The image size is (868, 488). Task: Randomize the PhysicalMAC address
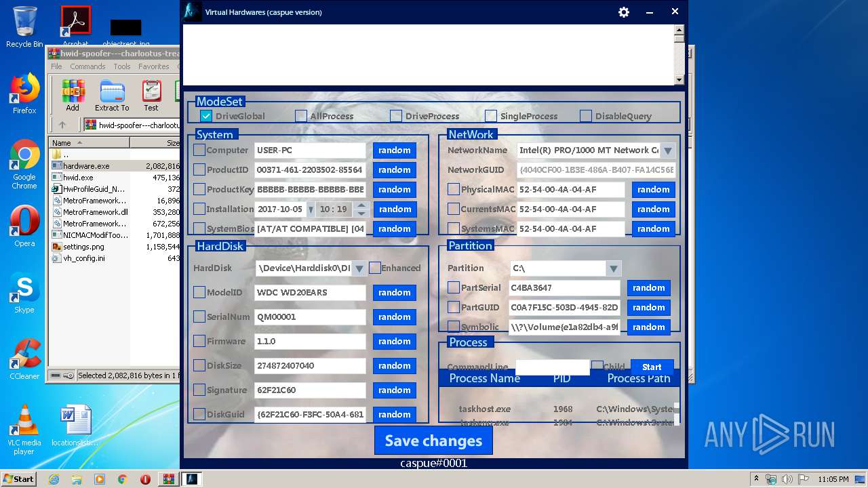pos(654,190)
